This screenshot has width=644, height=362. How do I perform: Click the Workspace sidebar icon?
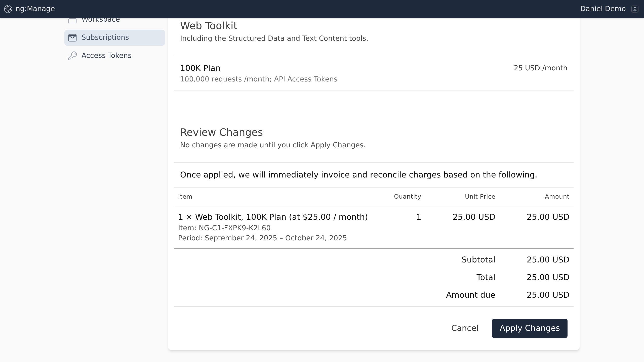[x=72, y=20]
